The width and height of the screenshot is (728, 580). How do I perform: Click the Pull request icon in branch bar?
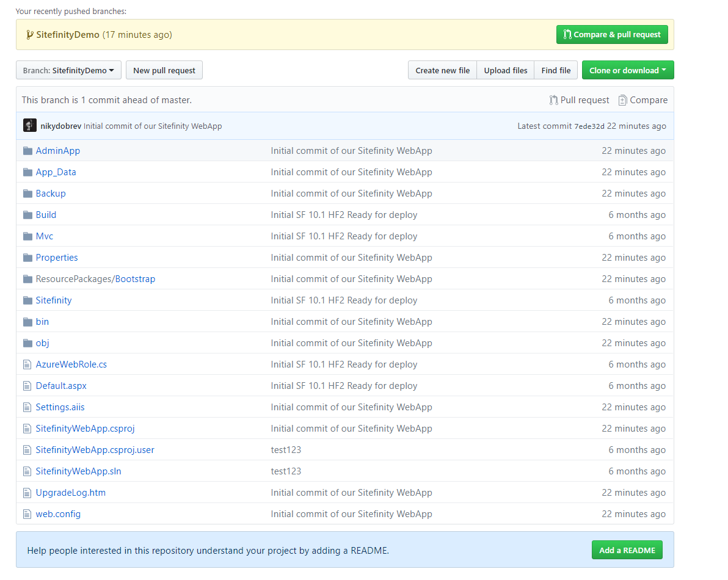[x=553, y=100]
